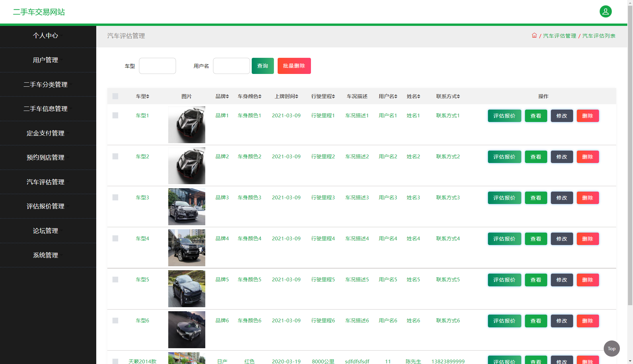633x364 pixels.
Task: Expand 二手车信息管理 sidebar menu
Action: (x=48, y=109)
